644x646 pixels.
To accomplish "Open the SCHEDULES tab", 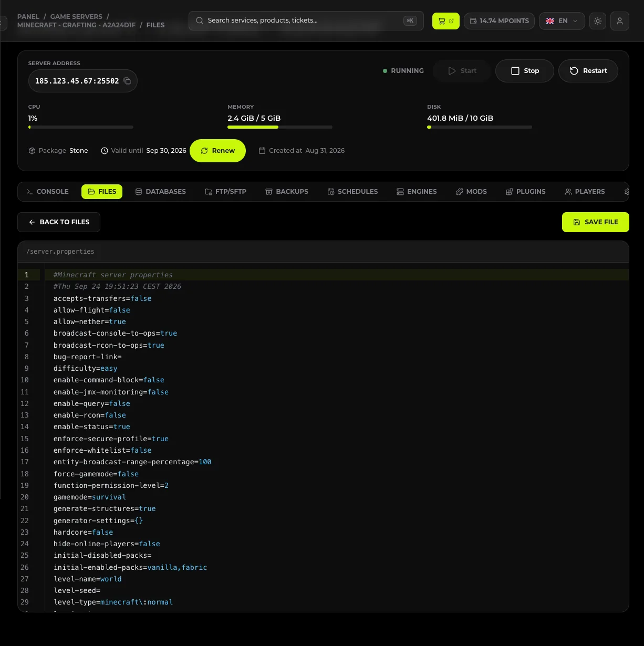I will point(352,192).
